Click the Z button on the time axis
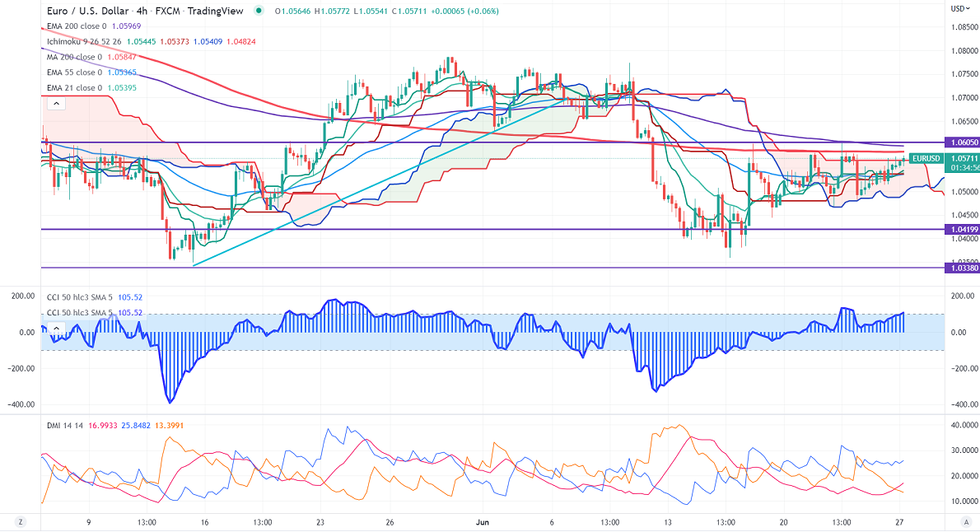980x532 pixels. point(21,522)
